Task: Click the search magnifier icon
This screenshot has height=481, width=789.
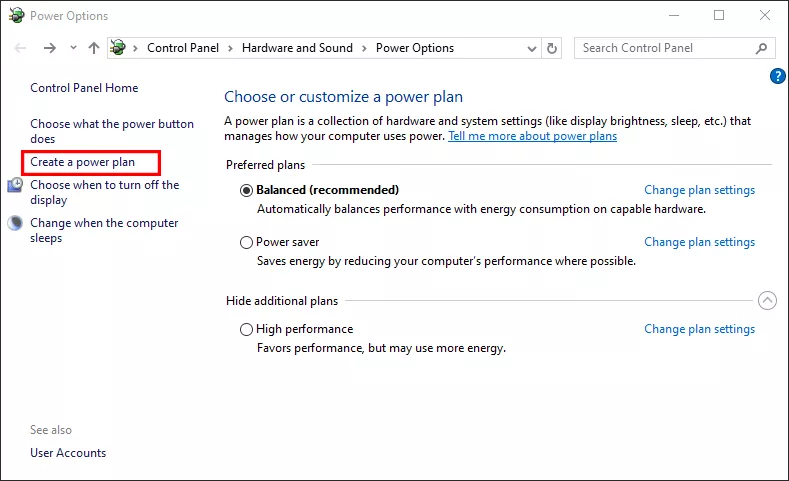Action: coord(761,48)
